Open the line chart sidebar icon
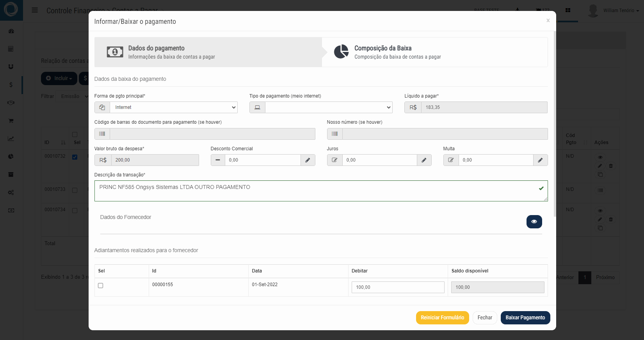 pyautogui.click(x=11, y=139)
